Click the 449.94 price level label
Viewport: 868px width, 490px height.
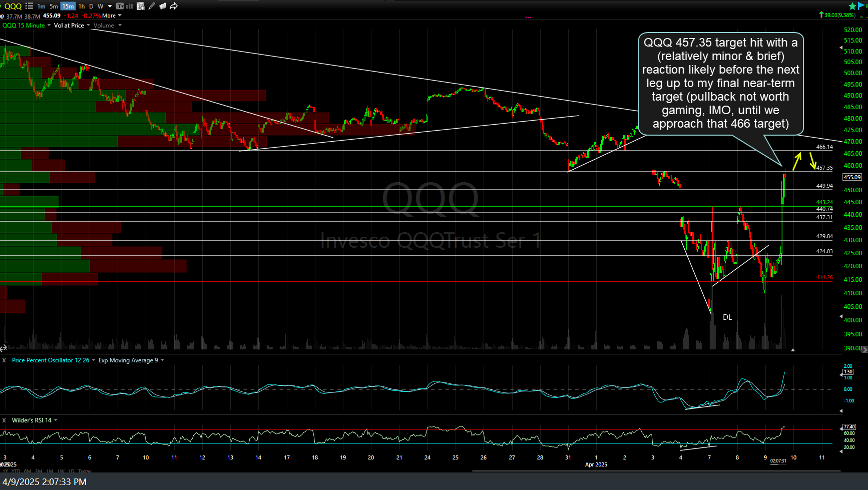[824, 186]
